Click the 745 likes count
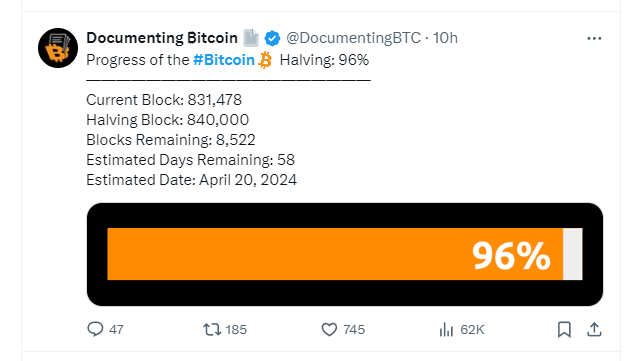This screenshot has height=361, width=636. 354,329
